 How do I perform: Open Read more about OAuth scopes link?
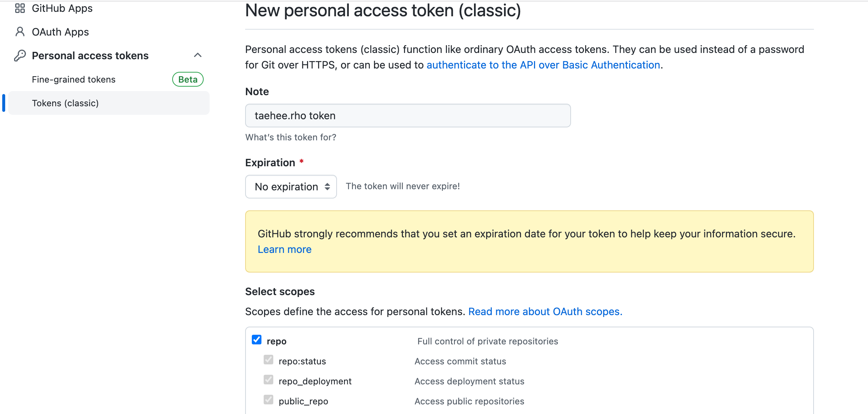pos(545,311)
